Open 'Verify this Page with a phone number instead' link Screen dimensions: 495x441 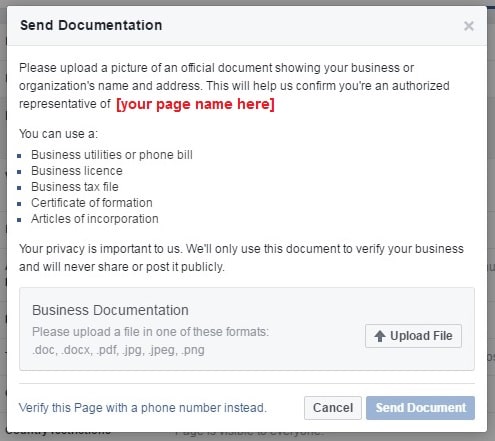143,408
